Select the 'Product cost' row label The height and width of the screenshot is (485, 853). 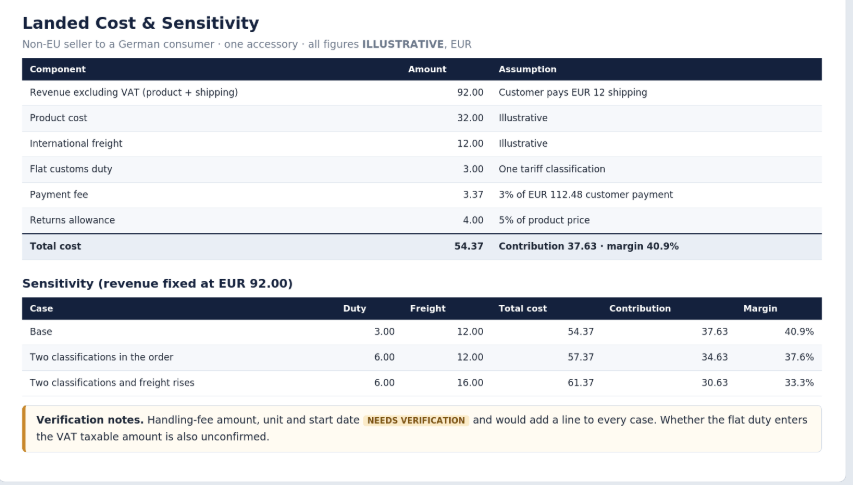(58, 118)
